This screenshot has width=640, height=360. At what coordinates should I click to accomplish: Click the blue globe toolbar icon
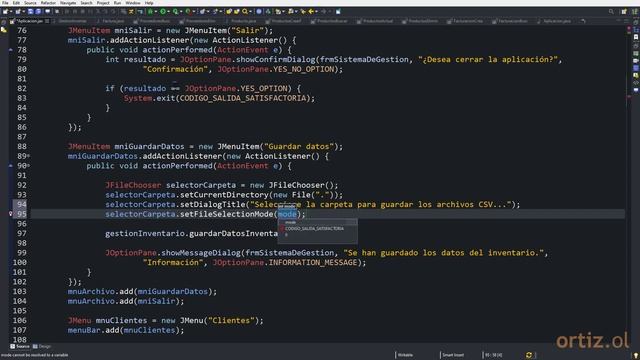[x=259, y=11]
